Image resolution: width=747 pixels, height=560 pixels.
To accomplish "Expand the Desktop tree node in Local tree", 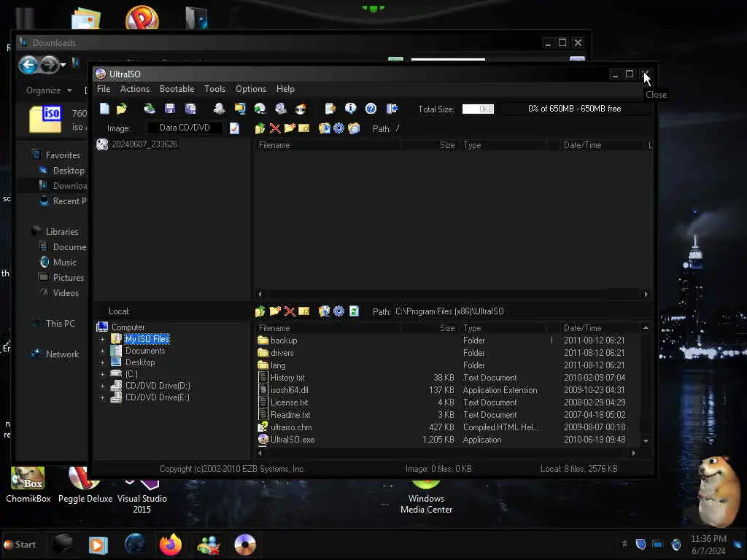I will click(x=102, y=363).
